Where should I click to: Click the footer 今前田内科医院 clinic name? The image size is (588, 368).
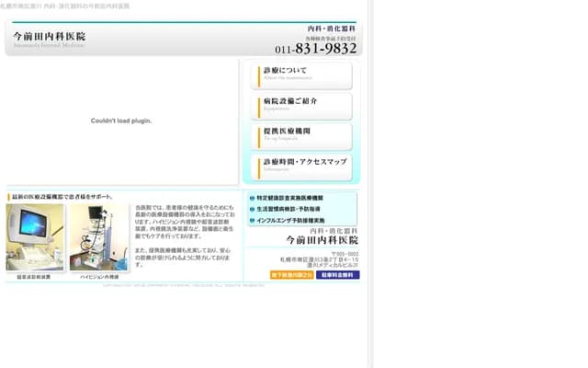322,240
